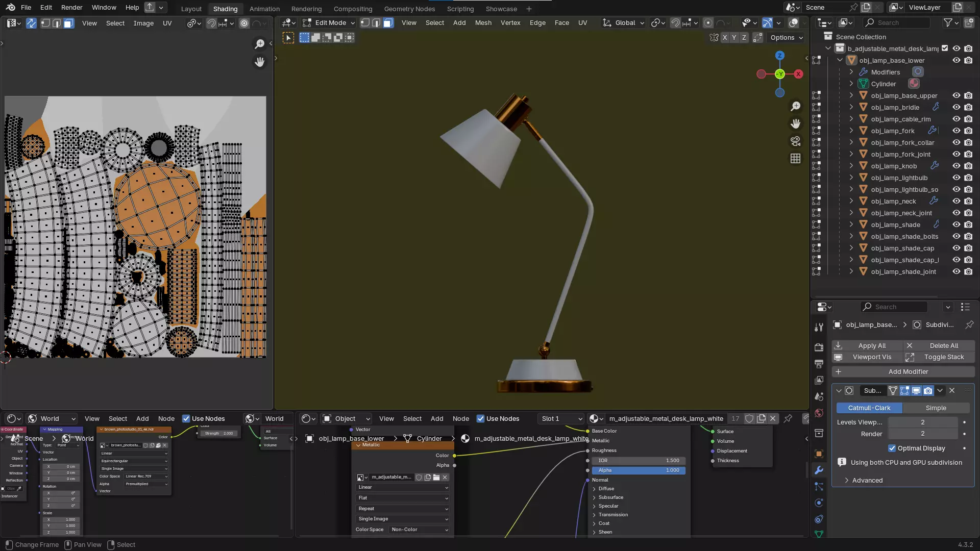Toggle the Optimal Display checkbox
Screen dimensions: 980x551
click(x=892, y=448)
